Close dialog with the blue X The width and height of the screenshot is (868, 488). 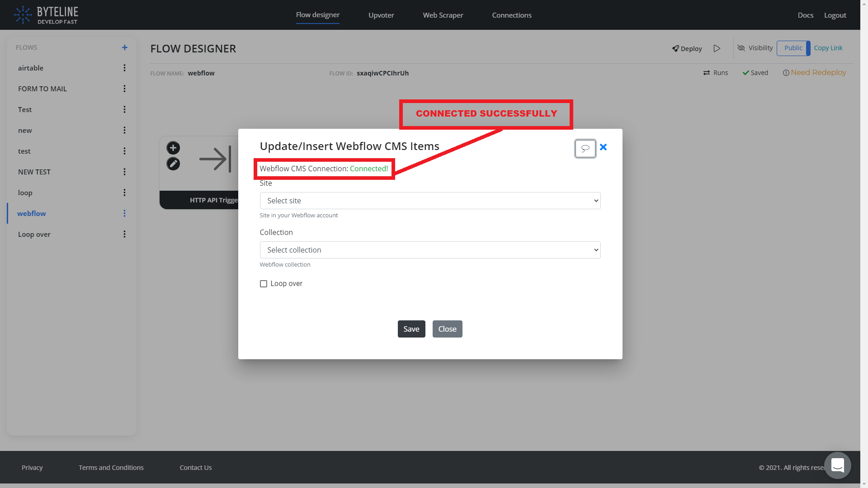(603, 147)
